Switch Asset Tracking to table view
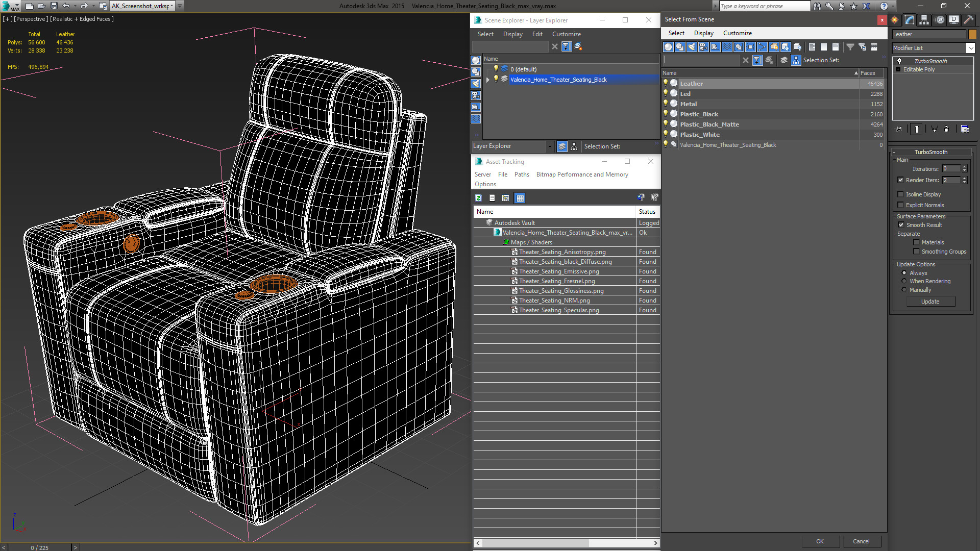 520,198
